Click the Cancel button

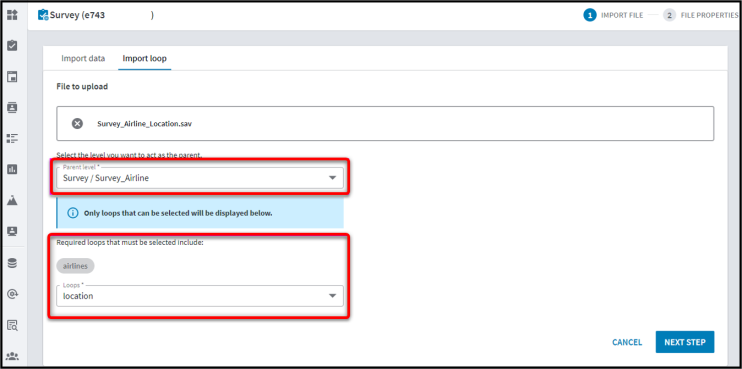[x=627, y=342]
